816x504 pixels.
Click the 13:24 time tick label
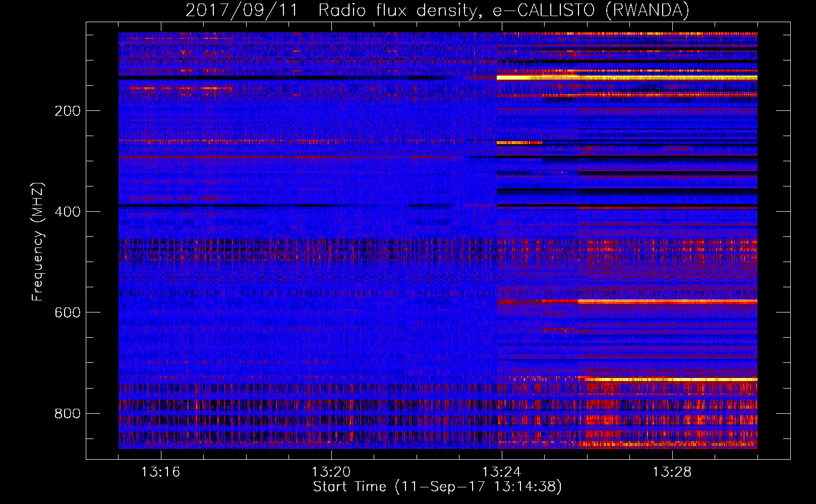click(x=501, y=472)
